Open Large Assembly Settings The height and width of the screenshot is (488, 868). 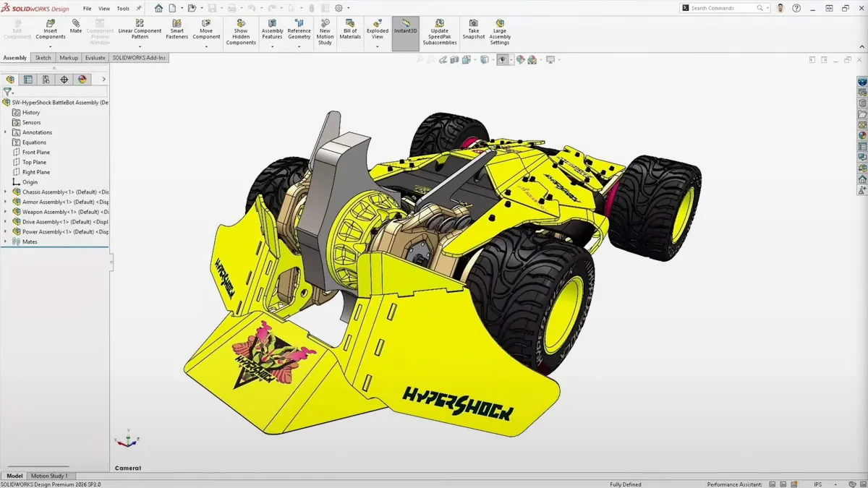(500, 33)
